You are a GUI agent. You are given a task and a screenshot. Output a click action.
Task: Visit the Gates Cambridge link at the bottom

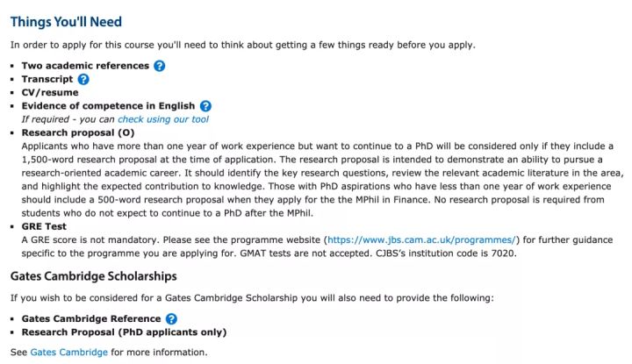tap(69, 353)
